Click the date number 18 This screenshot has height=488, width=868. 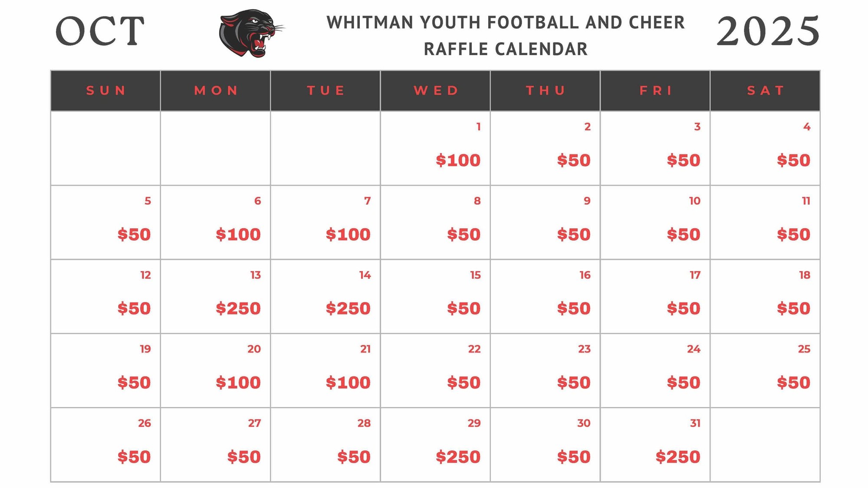coord(804,275)
